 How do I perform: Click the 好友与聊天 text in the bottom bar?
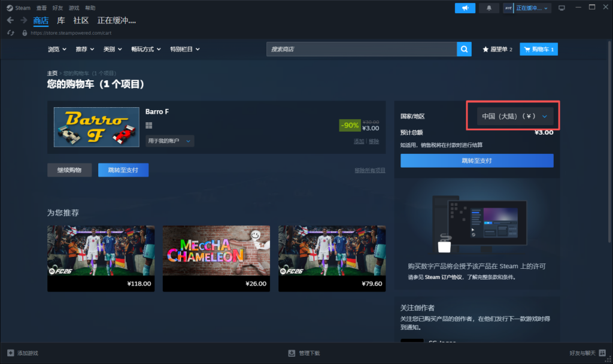point(582,353)
